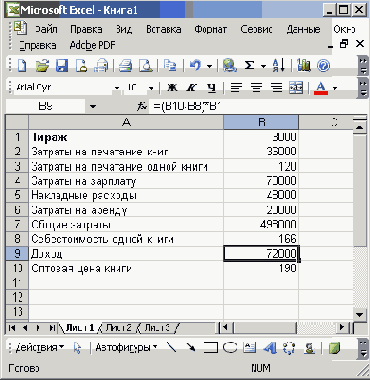Click the Print icon in the toolbar
This screenshot has height=380, width=370.
[x=125, y=66]
